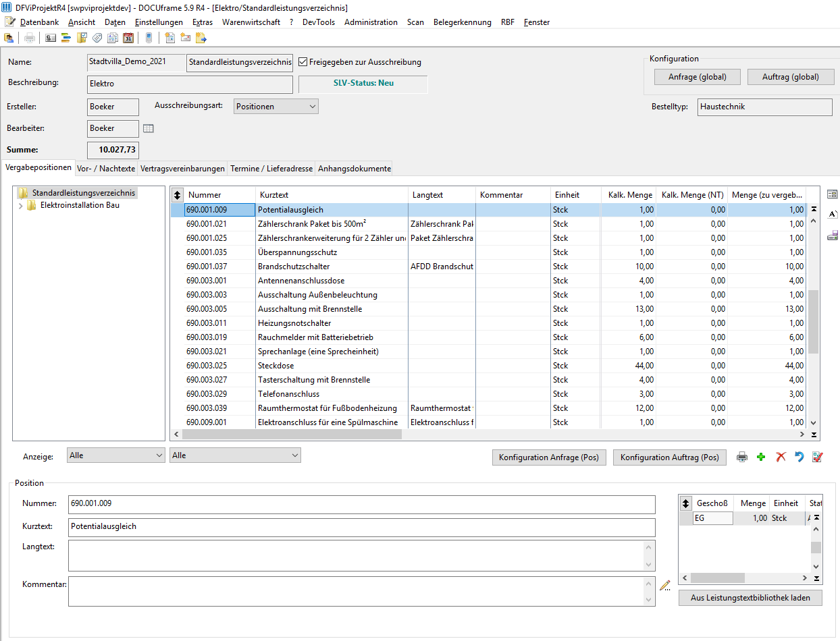The image size is (840, 641).
Task: Jump to first row of positions table
Action: click(x=814, y=209)
